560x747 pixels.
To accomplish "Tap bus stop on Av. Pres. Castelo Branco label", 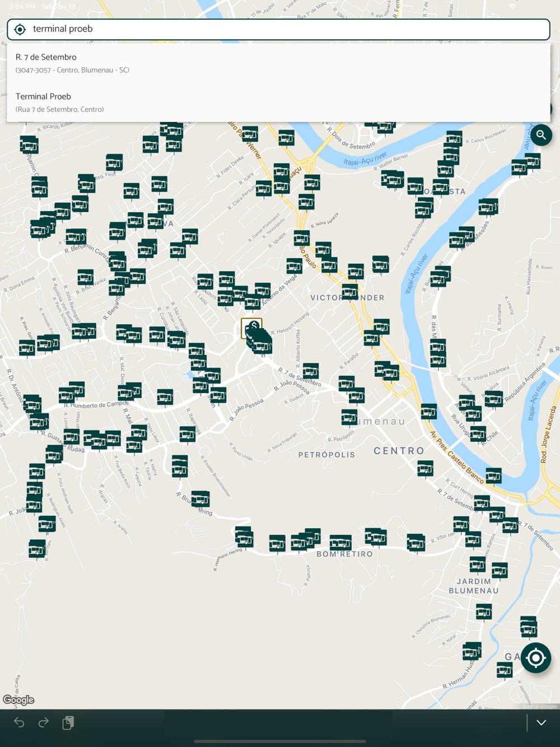I will click(x=493, y=475).
